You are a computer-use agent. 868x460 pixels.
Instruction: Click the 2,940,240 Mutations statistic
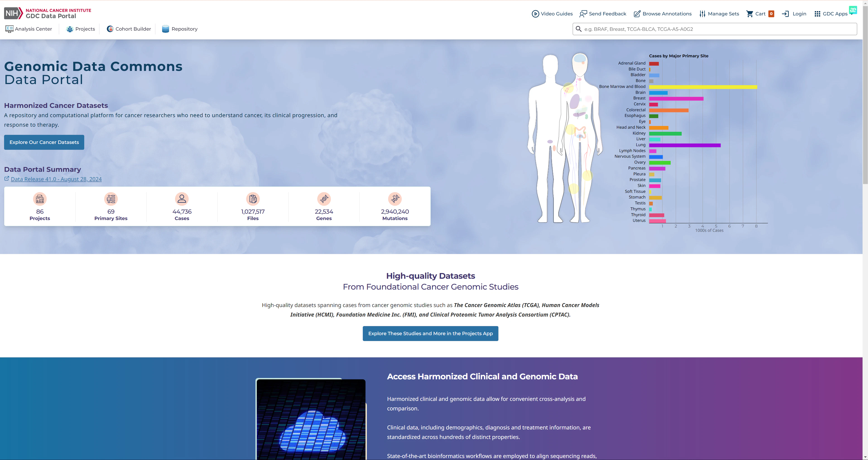click(395, 215)
